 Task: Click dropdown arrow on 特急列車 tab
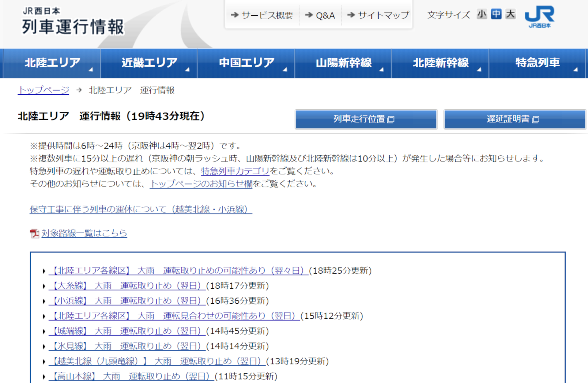click(x=576, y=70)
